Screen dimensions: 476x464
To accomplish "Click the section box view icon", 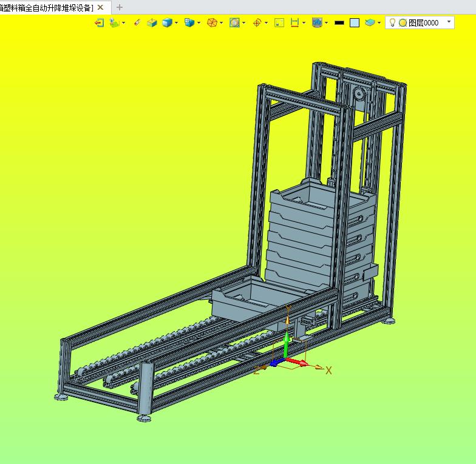I will [152, 23].
